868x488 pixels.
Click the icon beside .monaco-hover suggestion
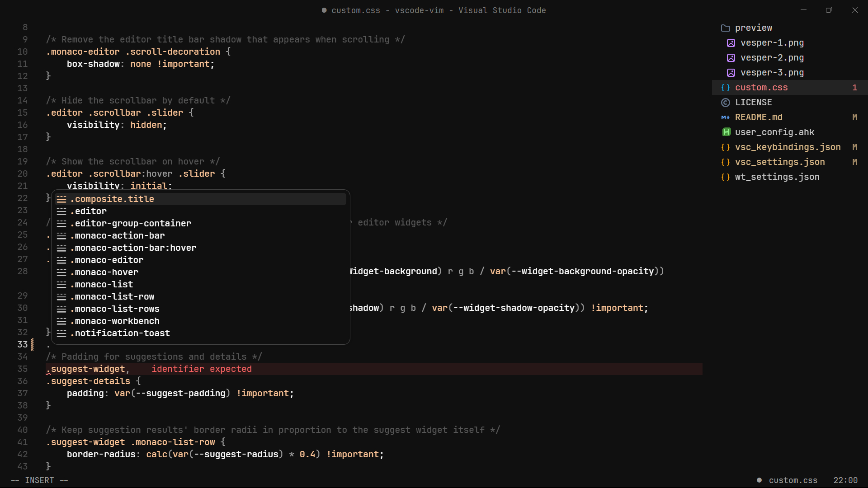click(x=61, y=272)
